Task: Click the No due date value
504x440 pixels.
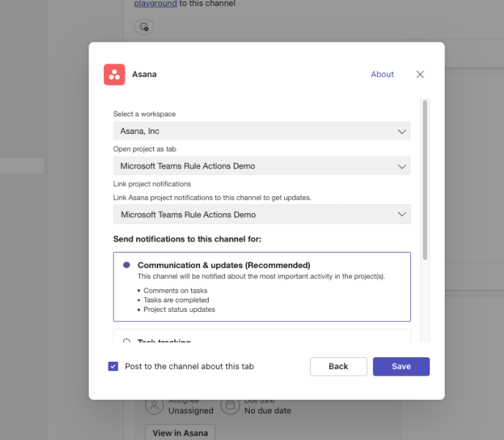Action: pos(267,411)
